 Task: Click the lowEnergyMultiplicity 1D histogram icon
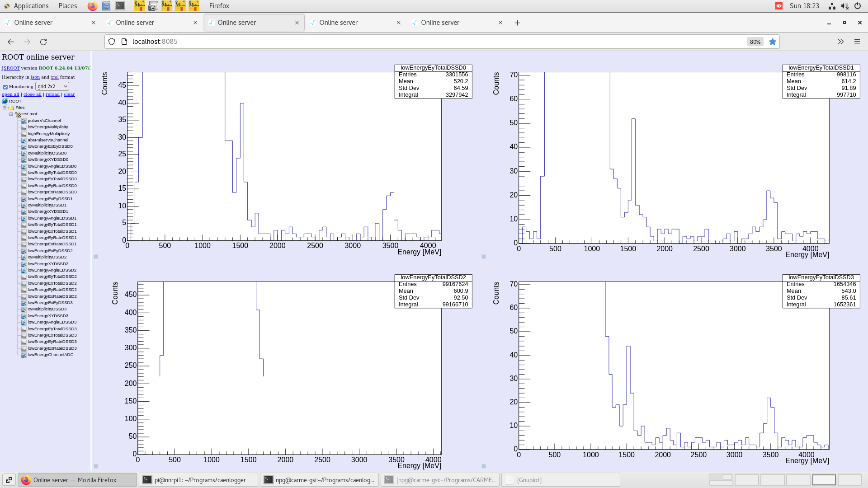click(24, 127)
